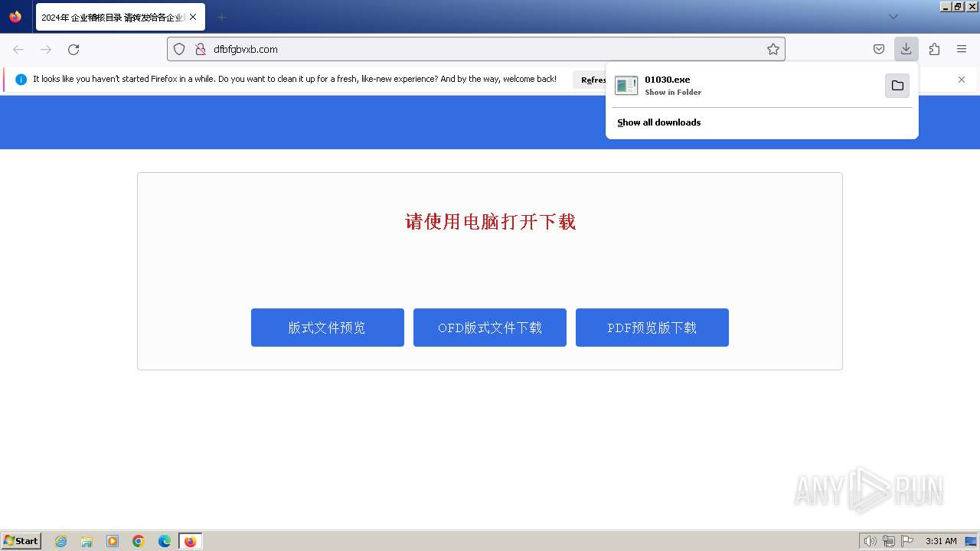The width and height of the screenshot is (980, 551).
Task: Dismiss the notification bar with X
Action: 962,80
